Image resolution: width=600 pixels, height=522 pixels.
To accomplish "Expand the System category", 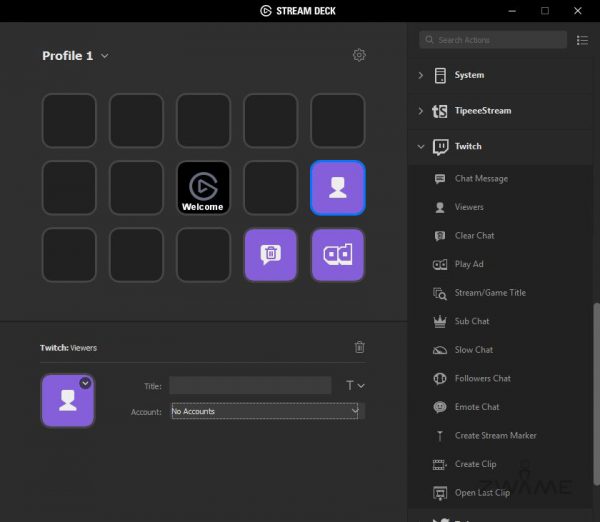I will pyautogui.click(x=421, y=75).
